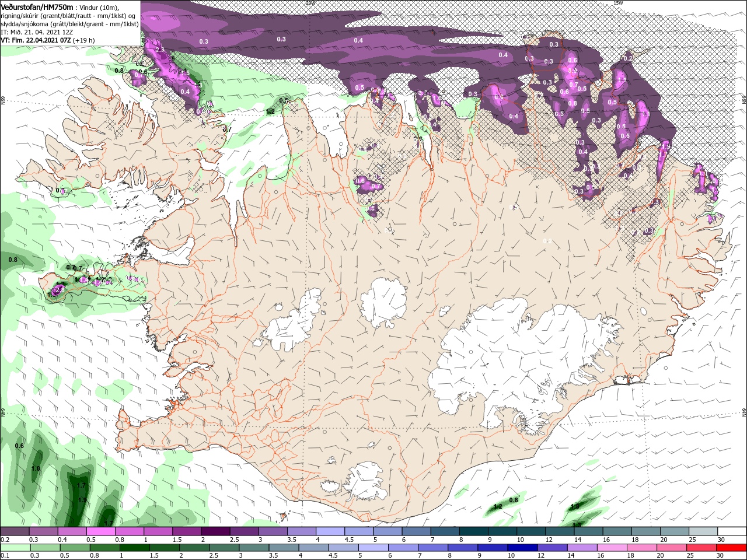Select the pale mint 0.1 swatch, lower legend row
The image size is (747, 560).
tap(15, 548)
